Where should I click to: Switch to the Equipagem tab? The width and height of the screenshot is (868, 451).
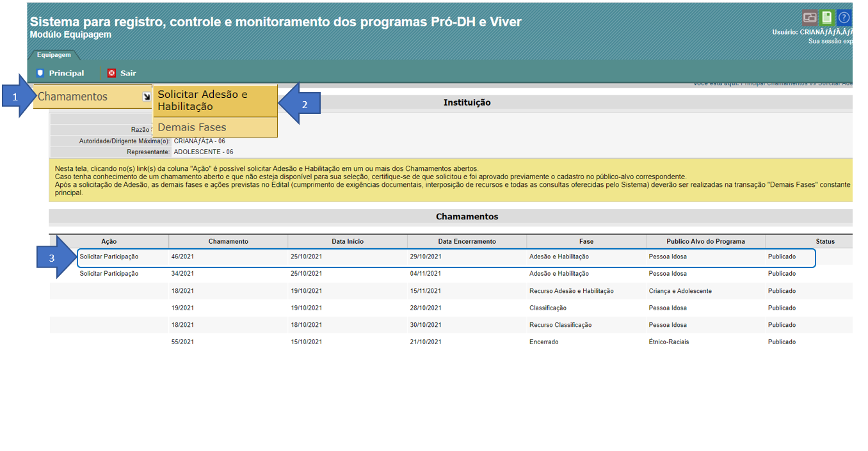pyautogui.click(x=54, y=55)
